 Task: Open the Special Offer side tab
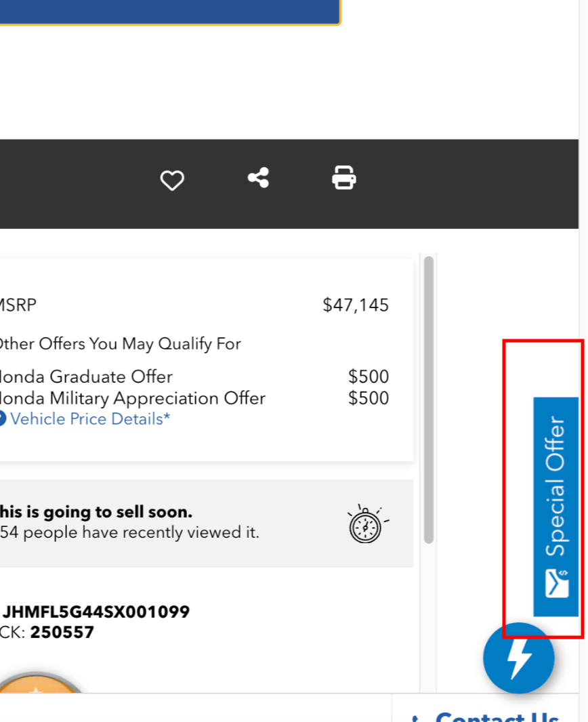point(555,488)
